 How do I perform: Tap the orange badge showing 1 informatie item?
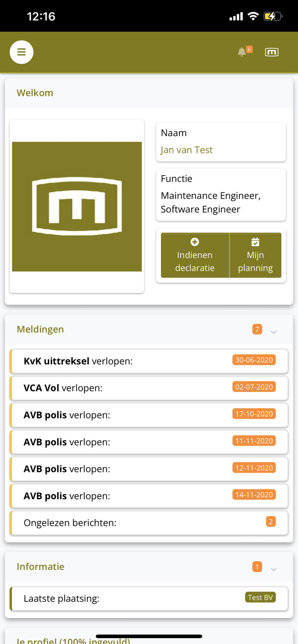click(257, 566)
